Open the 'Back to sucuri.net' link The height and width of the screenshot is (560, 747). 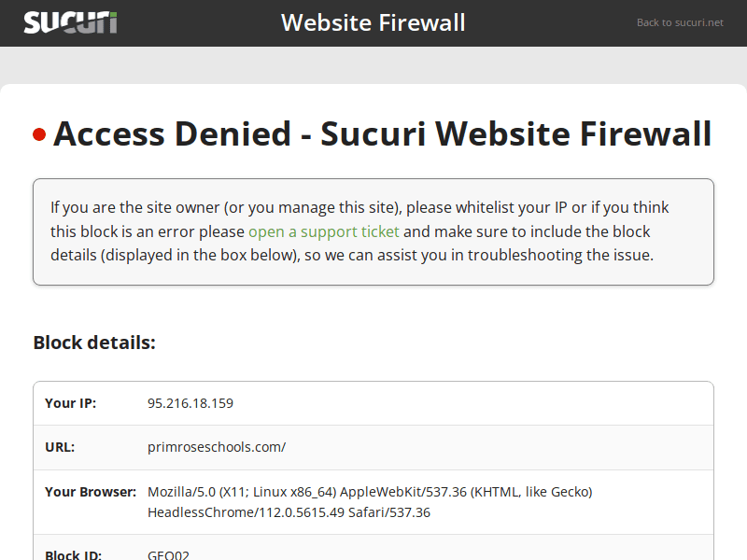680,22
